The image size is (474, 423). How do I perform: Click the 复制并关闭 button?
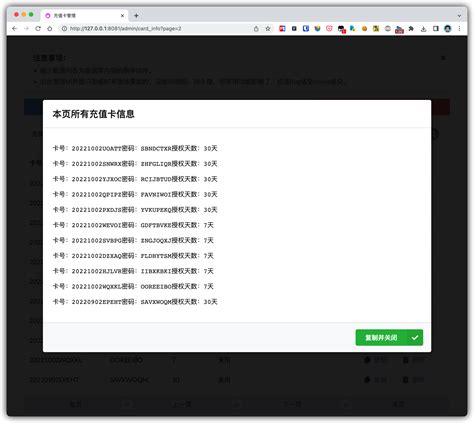tap(389, 337)
